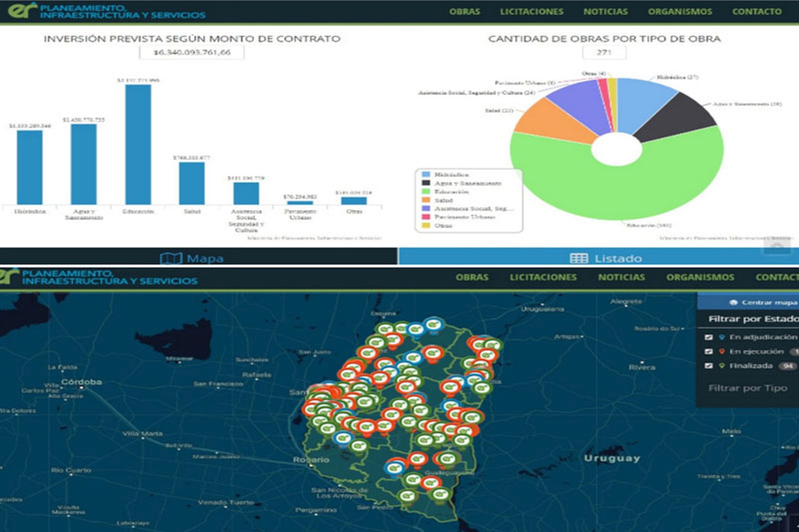The height and width of the screenshot is (532, 799).
Task: Click the Centrar mapa target icon
Action: click(734, 303)
